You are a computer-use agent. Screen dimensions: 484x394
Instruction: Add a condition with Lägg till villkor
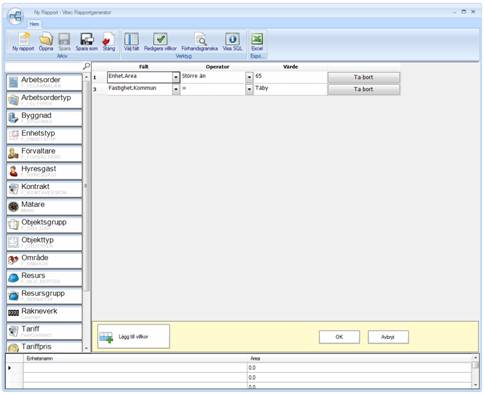(x=133, y=337)
